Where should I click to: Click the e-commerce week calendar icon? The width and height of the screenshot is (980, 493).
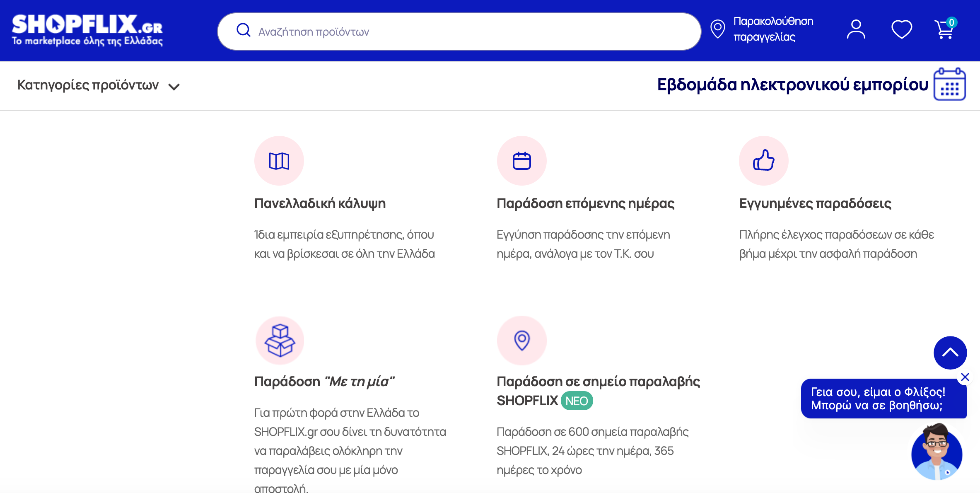click(x=949, y=84)
